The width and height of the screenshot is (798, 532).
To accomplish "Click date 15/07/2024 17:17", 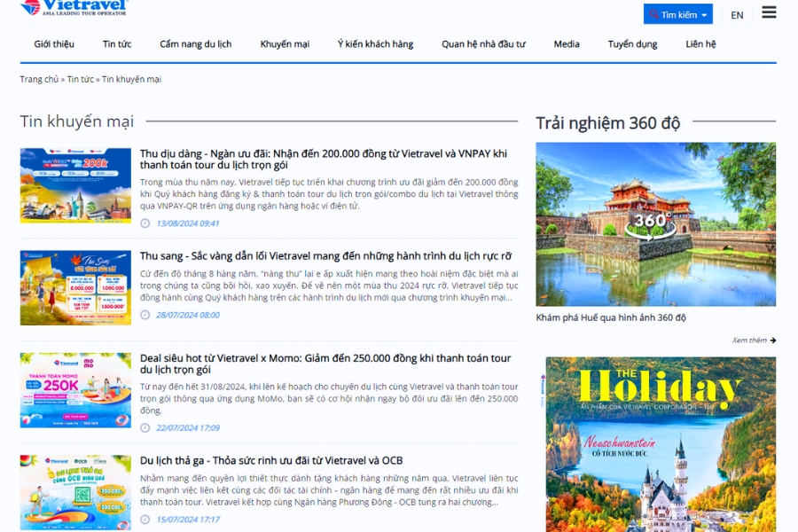I will pyautogui.click(x=188, y=520).
